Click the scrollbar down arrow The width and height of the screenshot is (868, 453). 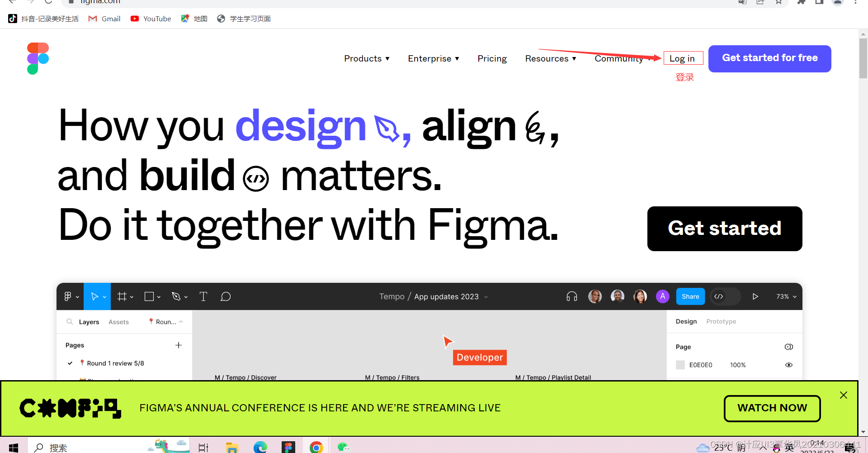click(x=863, y=432)
